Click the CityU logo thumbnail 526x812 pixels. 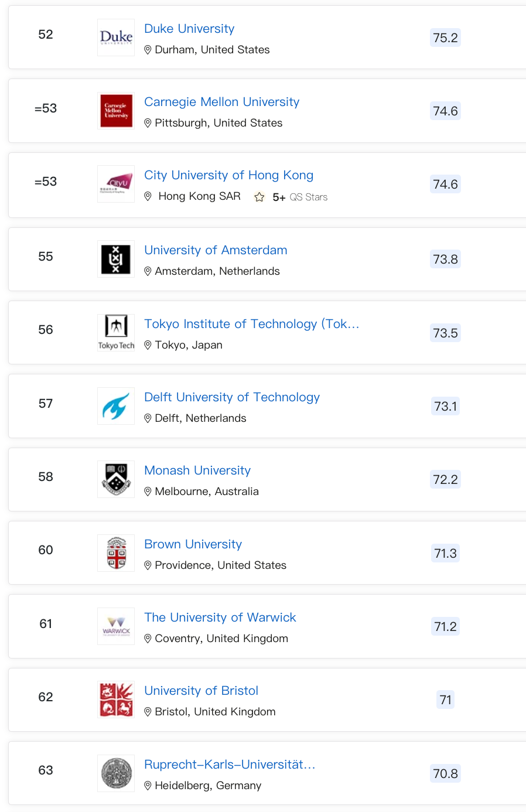click(116, 184)
